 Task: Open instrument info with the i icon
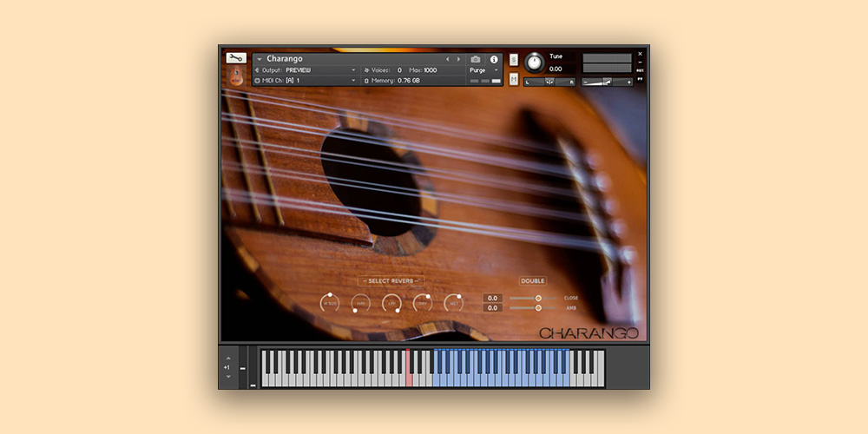[x=494, y=59]
